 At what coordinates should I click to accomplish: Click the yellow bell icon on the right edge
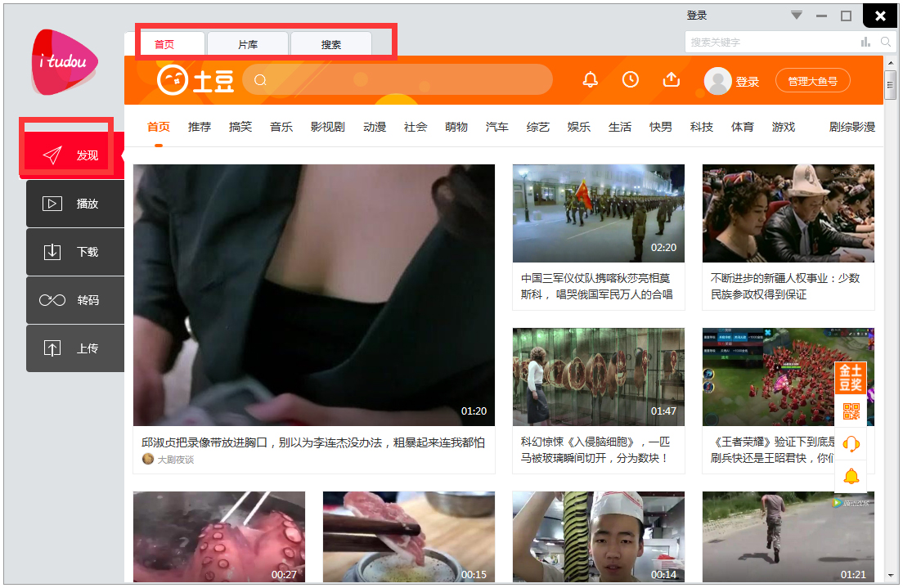[x=851, y=476]
